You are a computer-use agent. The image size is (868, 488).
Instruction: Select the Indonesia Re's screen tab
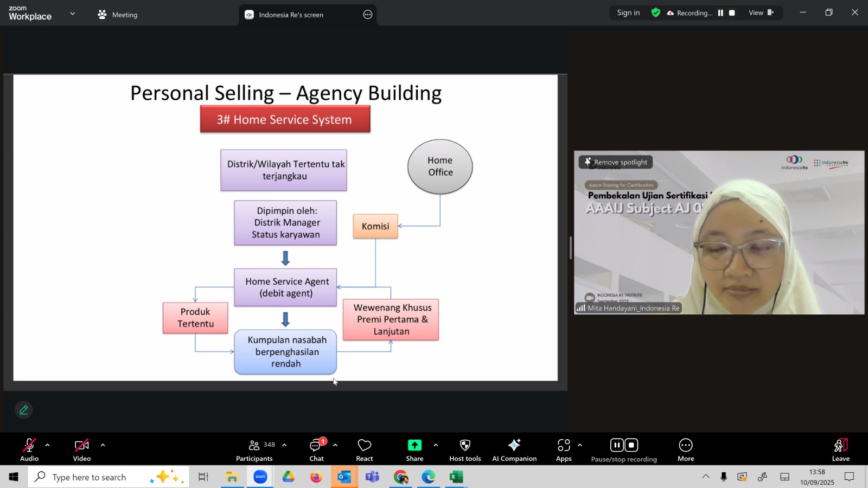click(291, 15)
